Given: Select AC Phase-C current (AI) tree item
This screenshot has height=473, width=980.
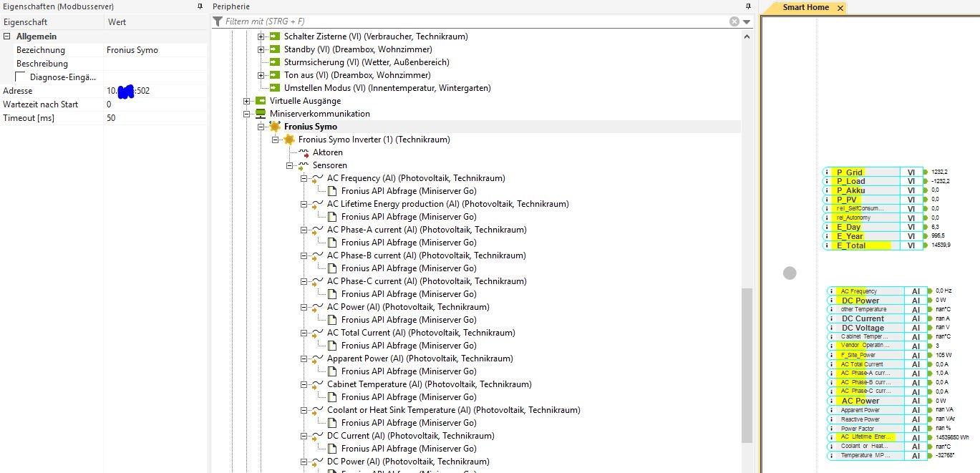Looking at the screenshot, I should [x=427, y=281].
